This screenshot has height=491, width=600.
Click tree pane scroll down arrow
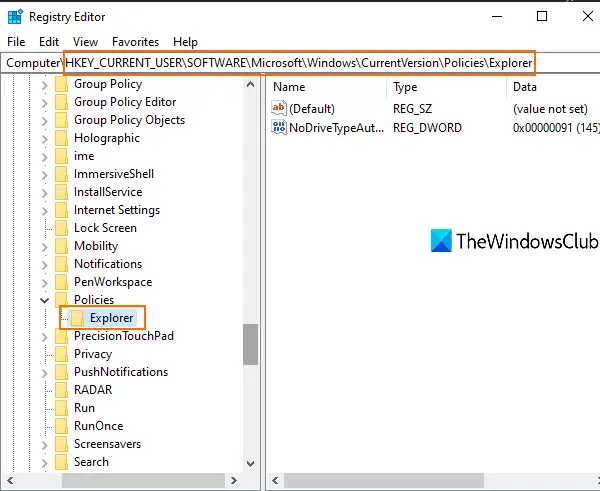(x=251, y=464)
